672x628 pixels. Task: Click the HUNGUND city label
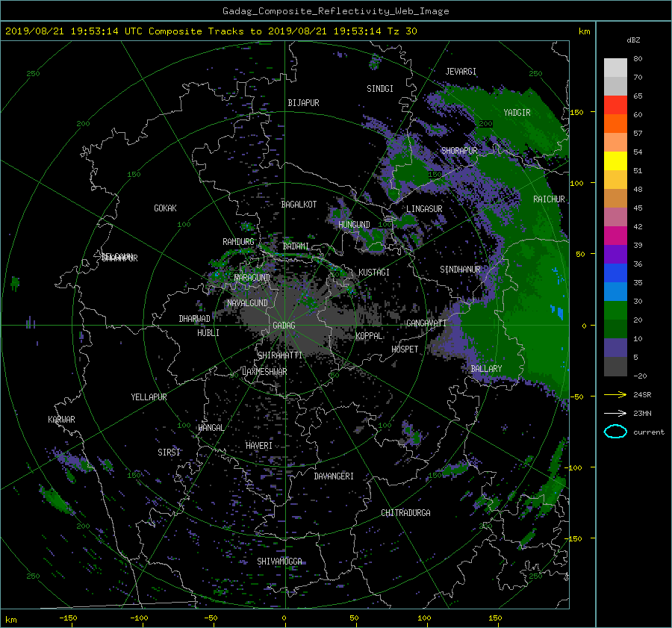(x=354, y=225)
